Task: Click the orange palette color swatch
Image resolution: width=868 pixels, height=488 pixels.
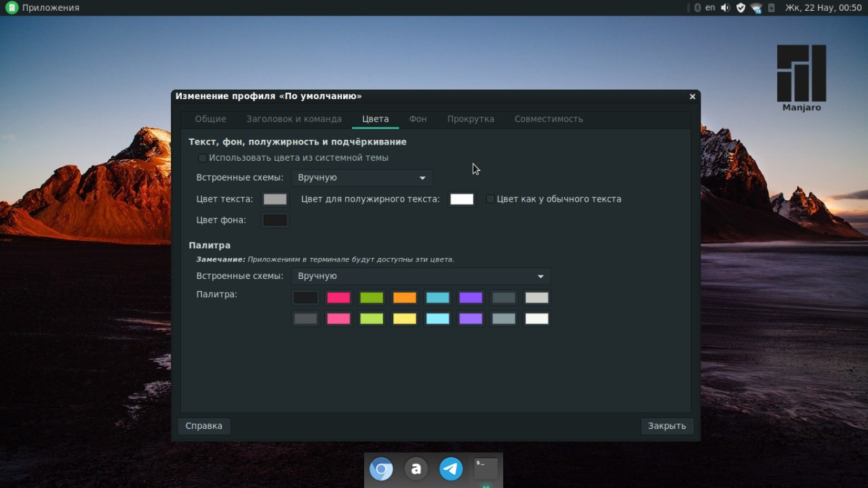Action: (x=404, y=298)
